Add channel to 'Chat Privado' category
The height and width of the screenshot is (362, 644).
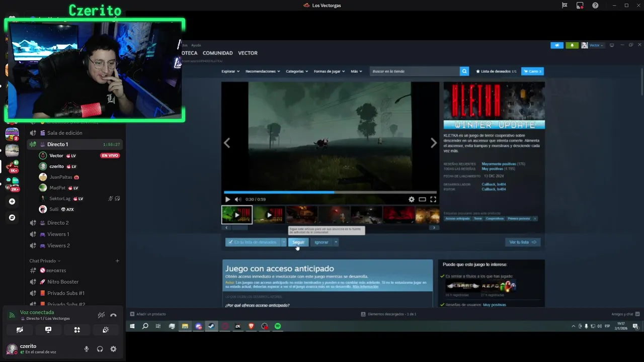click(117, 261)
